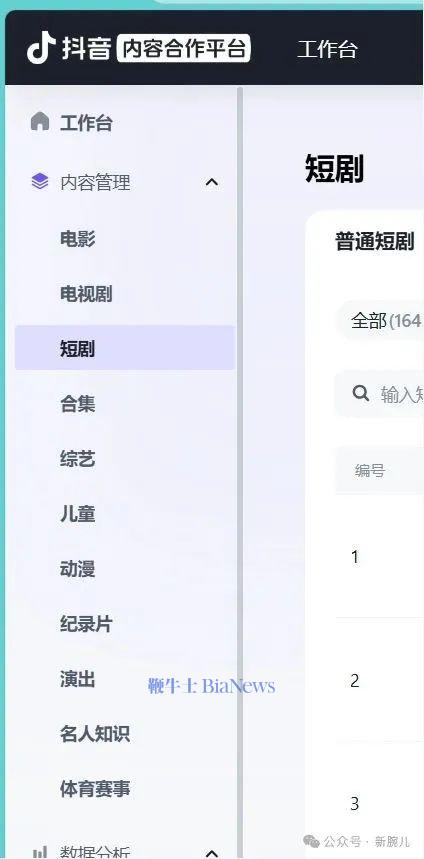Select the highlighted 短剧 sidebar item
424x859 pixels.
tap(125, 348)
